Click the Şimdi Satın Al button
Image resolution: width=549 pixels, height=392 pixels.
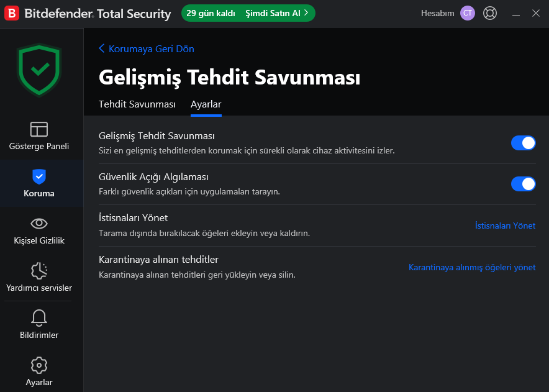(276, 13)
